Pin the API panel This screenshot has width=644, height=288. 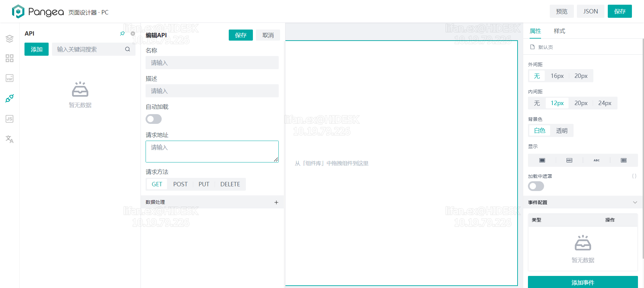pos(122,34)
